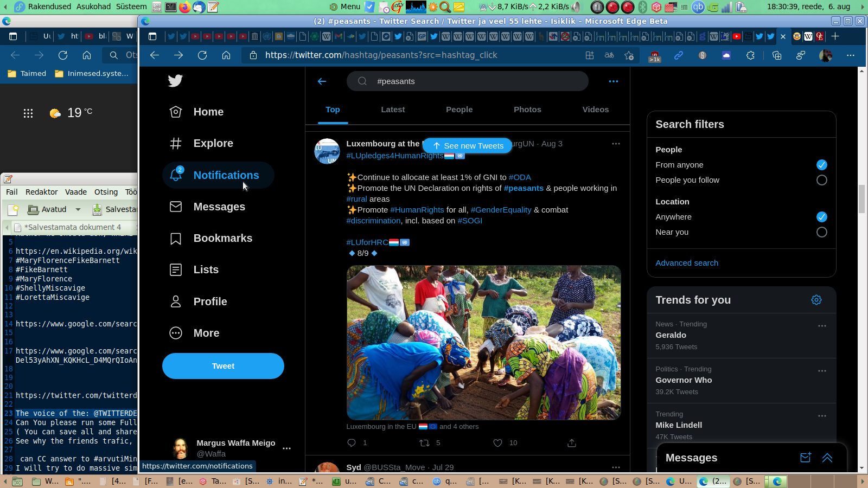Click the #peasants search input field
Screen dimensions: 868x488
[472, 81]
